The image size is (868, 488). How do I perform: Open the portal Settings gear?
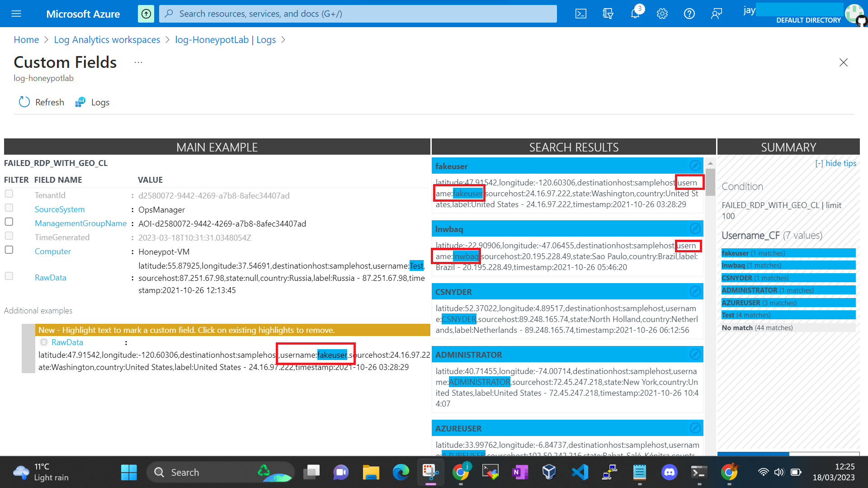[x=662, y=14]
